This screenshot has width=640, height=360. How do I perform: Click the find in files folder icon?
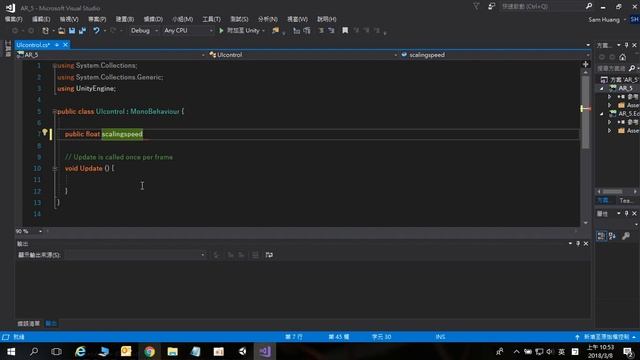(276, 31)
